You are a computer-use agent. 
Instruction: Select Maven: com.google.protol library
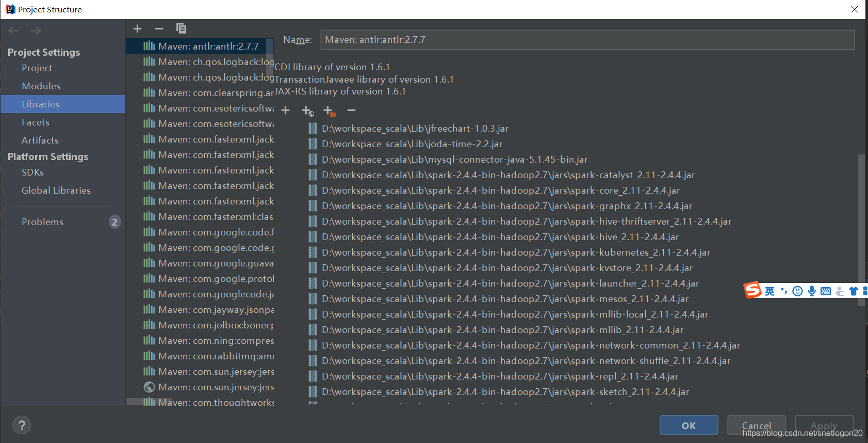point(200,278)
